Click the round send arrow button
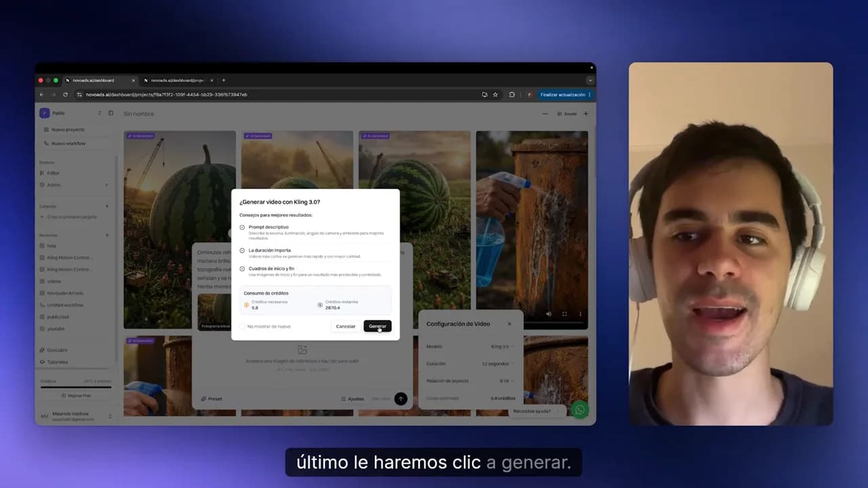This screenshot has height=488, width=868. click(x=401, y=399)
